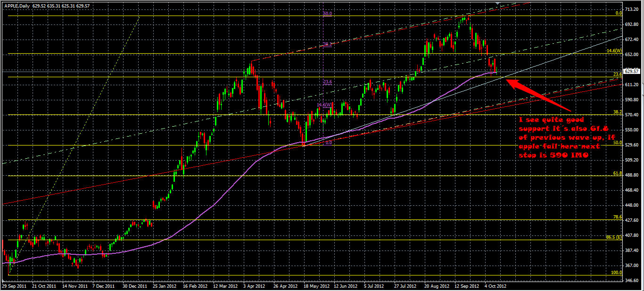Click the yellow Fibonacci label 100.0
Viewport: 644px width, 291px height.
click(617, 273)
